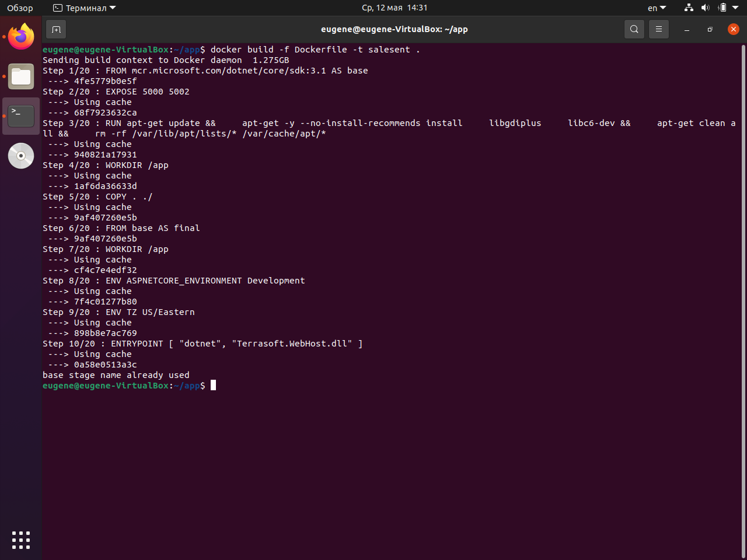Open the optical disc dock icon
747x560 pixels.
click(x=21, y=156)
